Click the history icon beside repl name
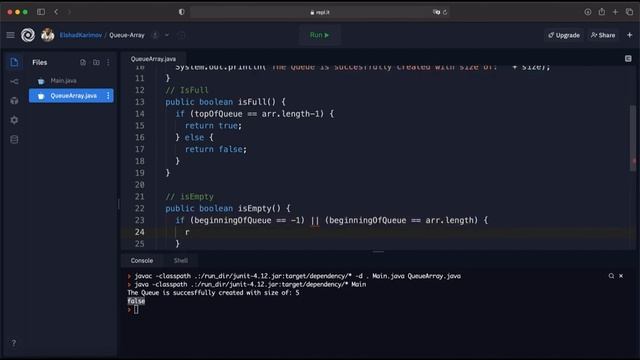 click(181, 35)
